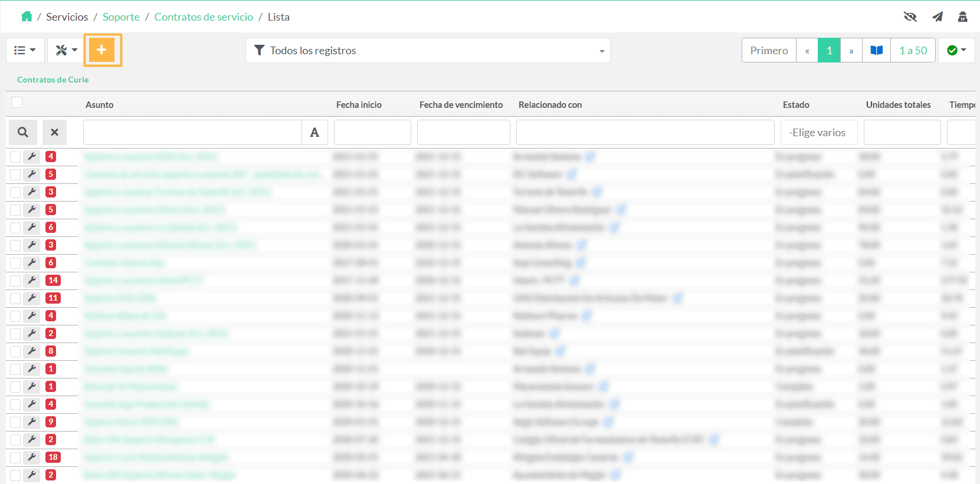This screenshot has height=484, width=980.
Task: Click the Fecha inicio filter input field
Action: tap(372, 132)
